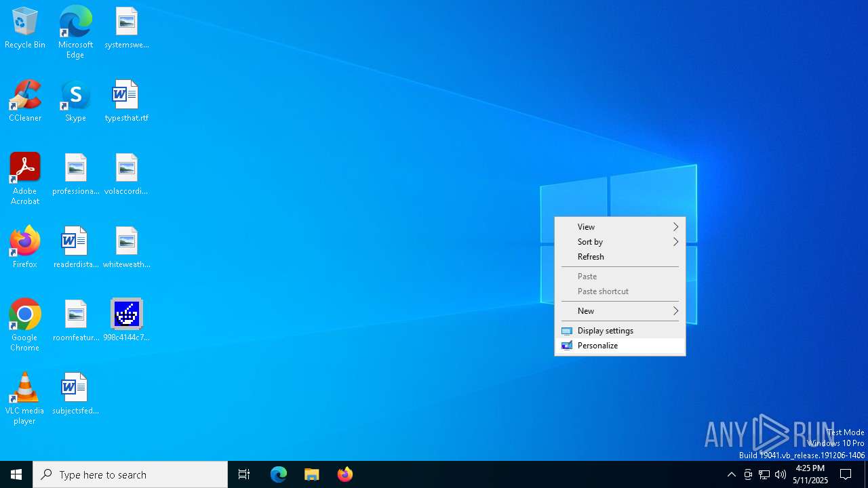This screenshot has width=868, height=488.
Task: Launch Edge from the taskbar
Action: pos(279,474)
